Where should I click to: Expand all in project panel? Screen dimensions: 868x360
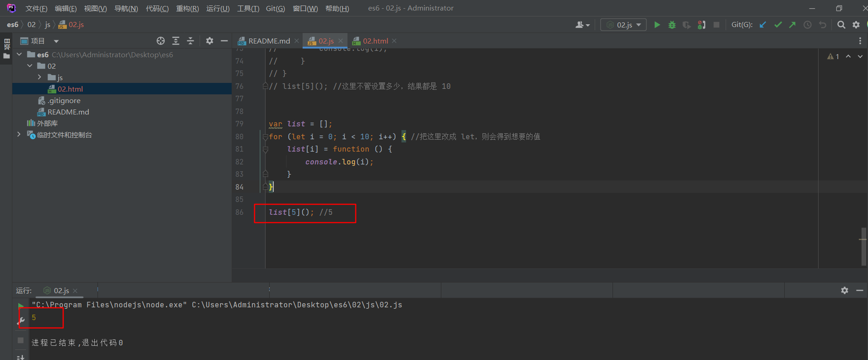176,41
